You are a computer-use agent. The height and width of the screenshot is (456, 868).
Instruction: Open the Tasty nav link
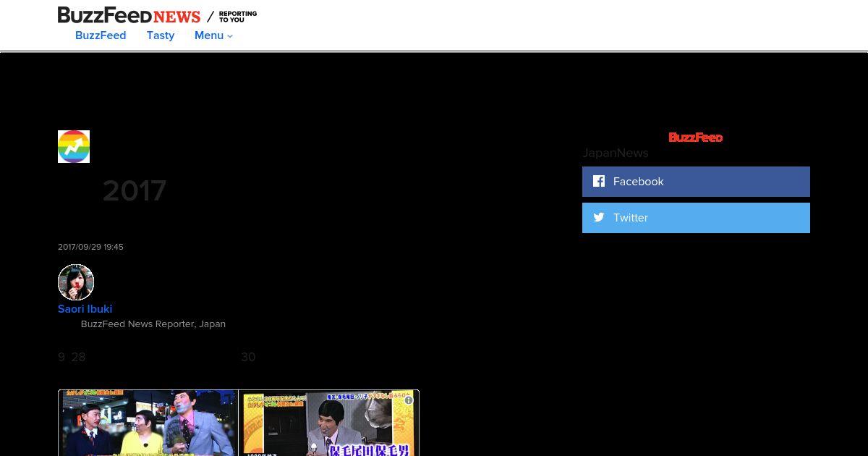[x=161, y=35]
